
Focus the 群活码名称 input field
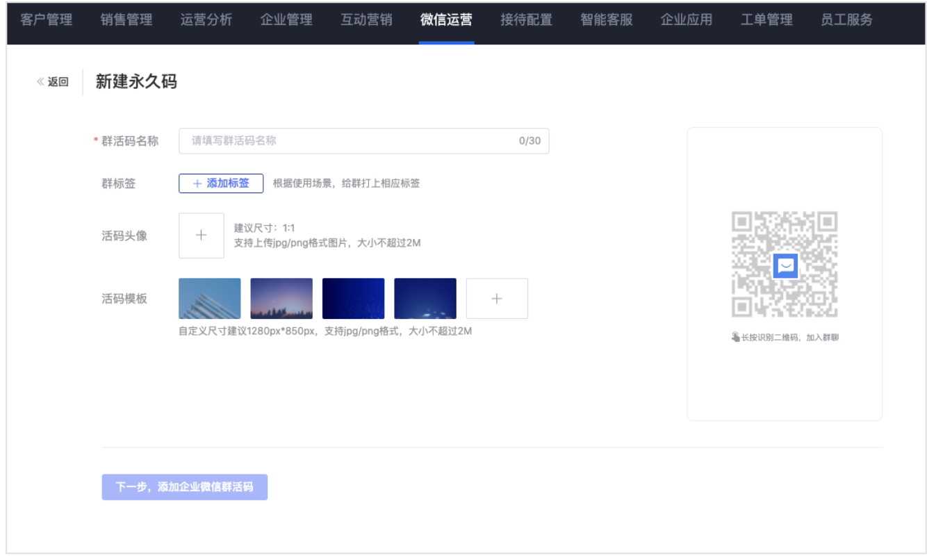click(x=363, y=141)
